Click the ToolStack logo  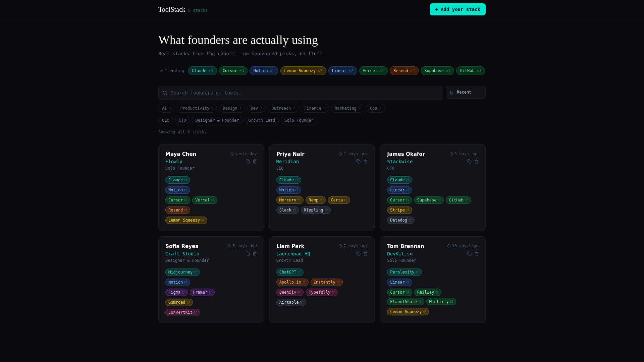(x=172, y=9)
